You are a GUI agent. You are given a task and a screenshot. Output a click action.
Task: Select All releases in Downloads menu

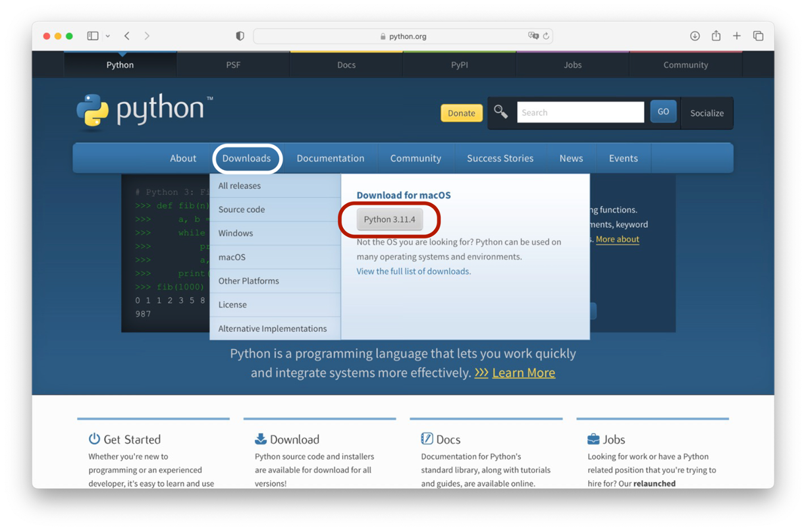pyautogui.click(x=275, y=186)
